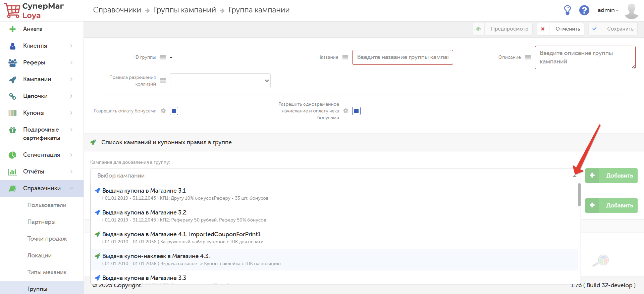The image size is (644, 294).
Task: Open Партнёры submenu item
Action: pyautogui.click(x=42, y=222)
